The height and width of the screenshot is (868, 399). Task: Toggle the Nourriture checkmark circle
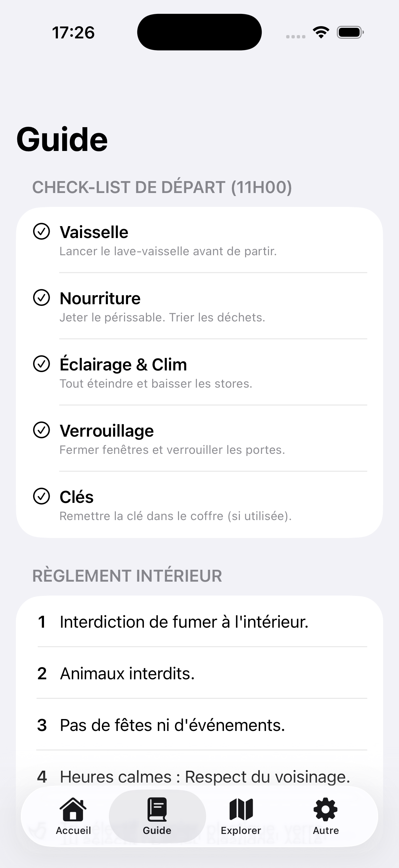(42, 298)
